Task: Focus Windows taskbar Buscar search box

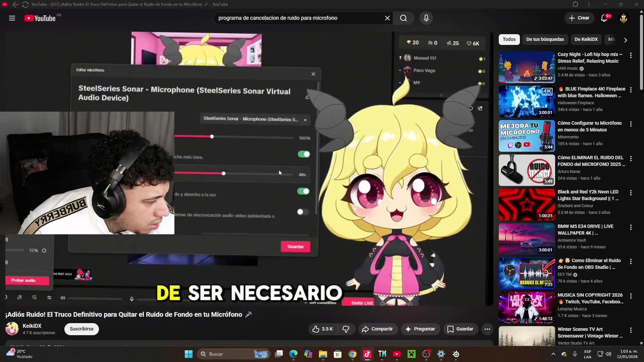Action: (x=234, y=354)
